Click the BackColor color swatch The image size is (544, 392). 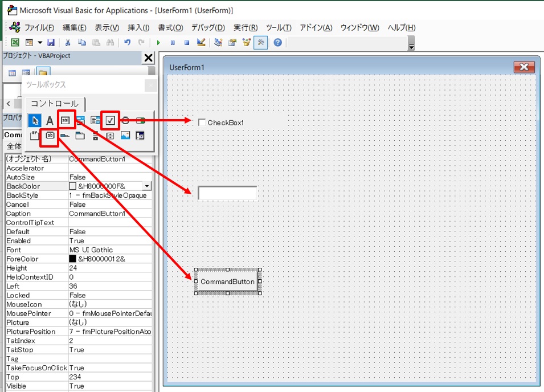72,186
